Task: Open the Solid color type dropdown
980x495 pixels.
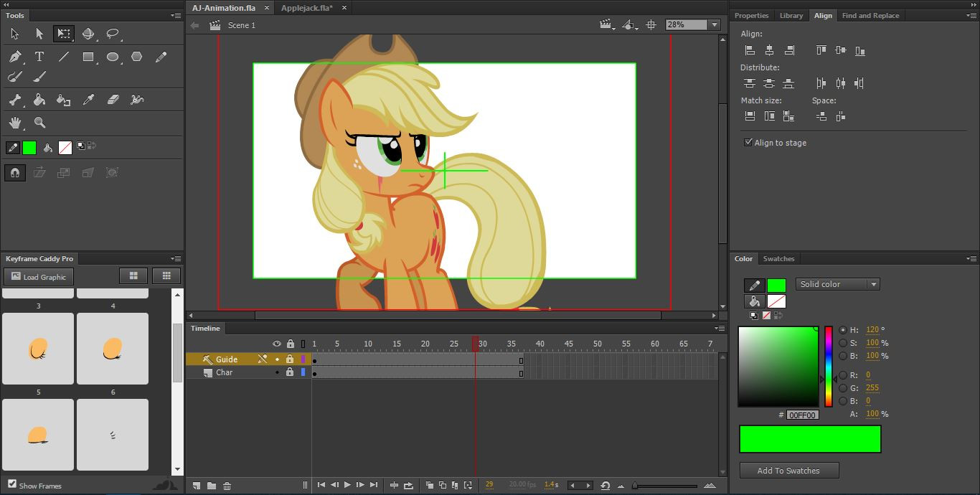Action: [x=838, y=284]
